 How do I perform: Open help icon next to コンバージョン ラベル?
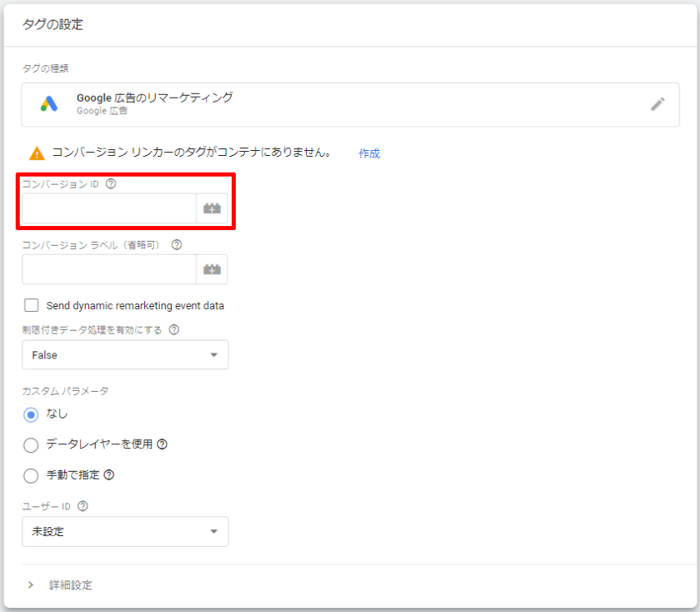[177, 245]
